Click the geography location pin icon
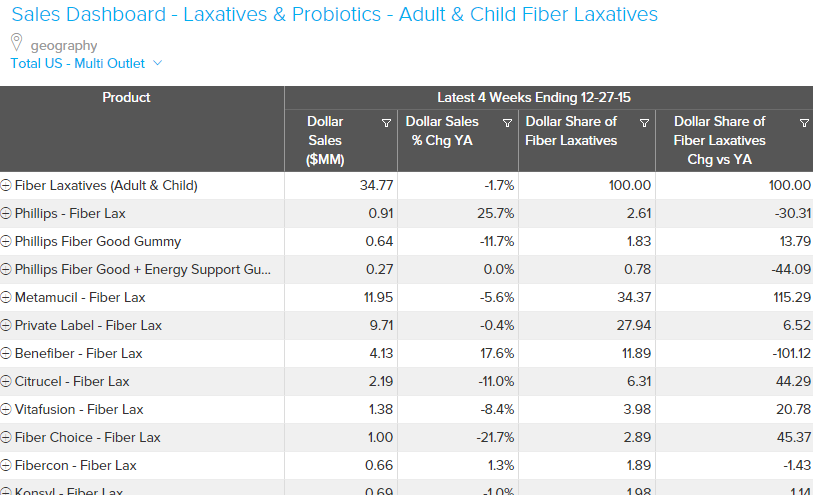This screenshot has height=495, width=813. point(16,43)
